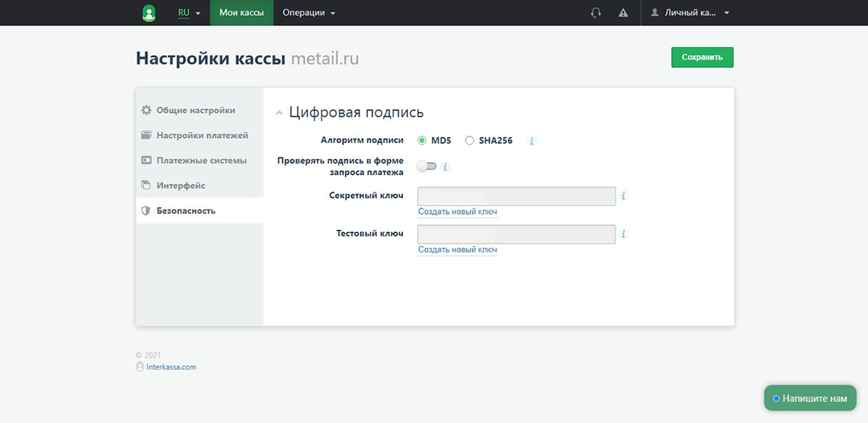This screenshot has height=423, width=868.
Task: Go to Мои кассы tab
Action: [242, 13]
